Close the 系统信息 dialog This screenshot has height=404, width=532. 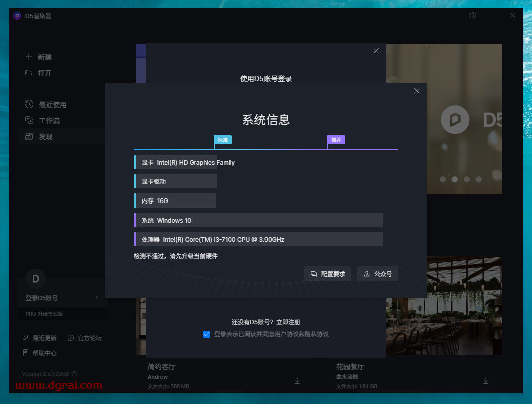pyautogui.click(x=416, y=91)
